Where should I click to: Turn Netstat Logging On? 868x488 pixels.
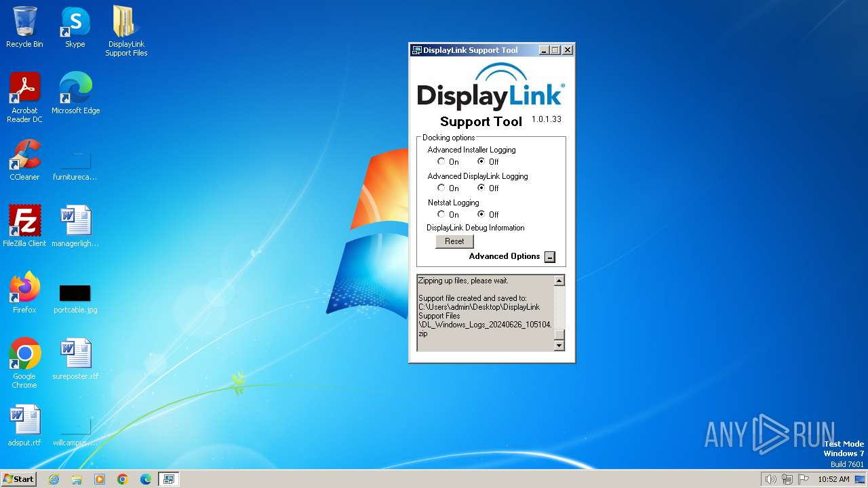(441, 214)
